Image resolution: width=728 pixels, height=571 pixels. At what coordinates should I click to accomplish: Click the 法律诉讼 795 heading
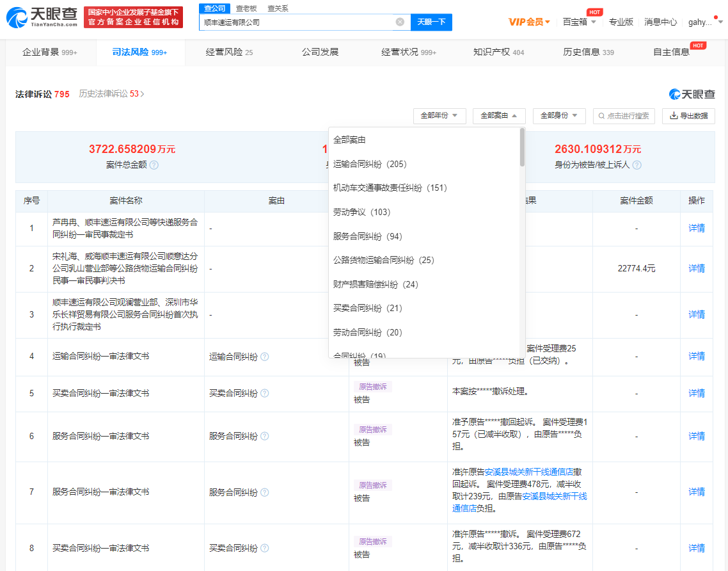(x=42, y=94)
